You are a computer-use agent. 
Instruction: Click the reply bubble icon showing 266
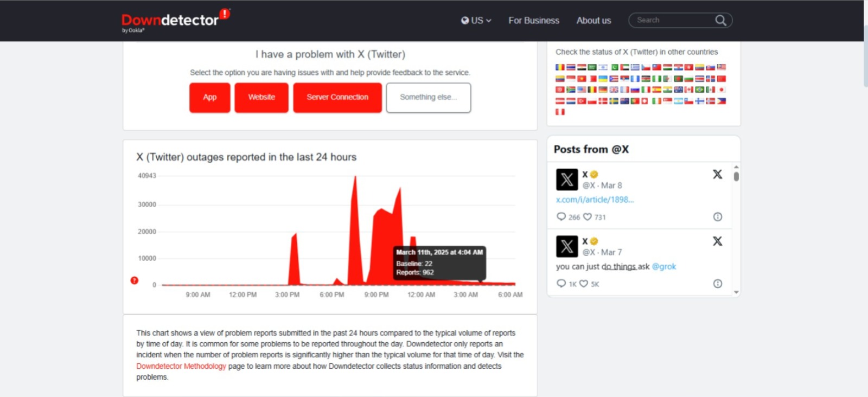(561, 216)
